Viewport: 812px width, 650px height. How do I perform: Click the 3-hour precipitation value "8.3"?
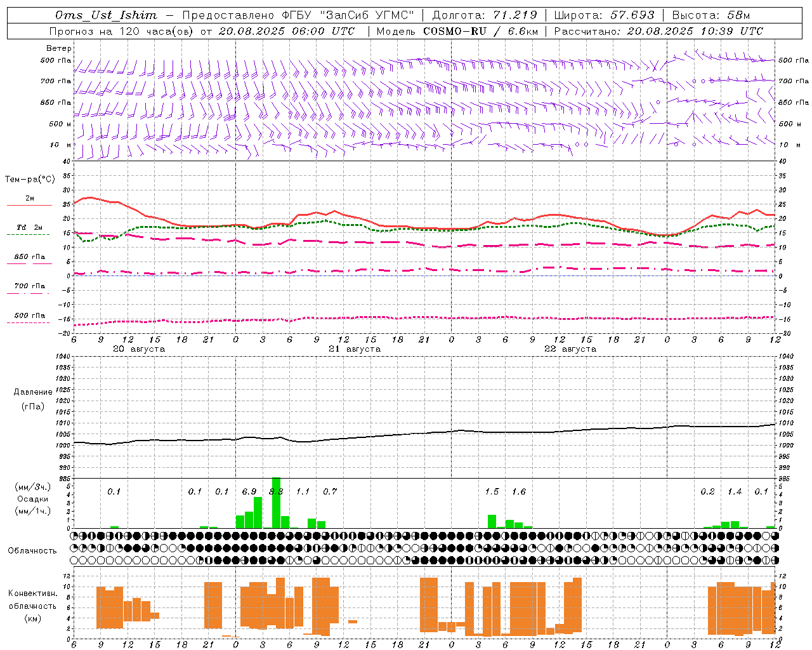pos(276,492)
